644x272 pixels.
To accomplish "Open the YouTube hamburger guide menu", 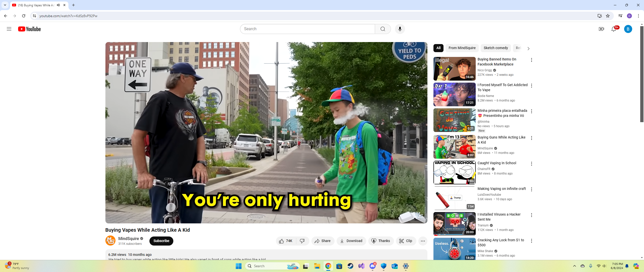I will pyautogui.click(x=9, y=29).
